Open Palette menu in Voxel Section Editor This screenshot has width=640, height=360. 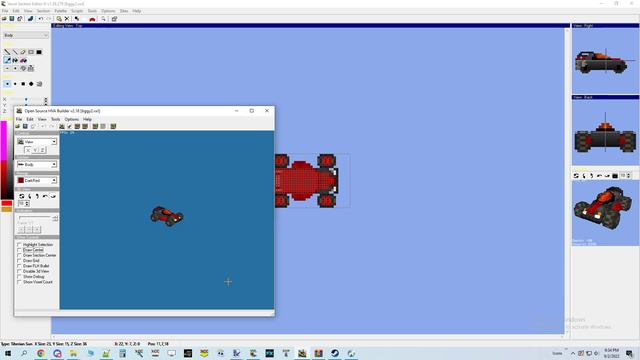[61, 11]
